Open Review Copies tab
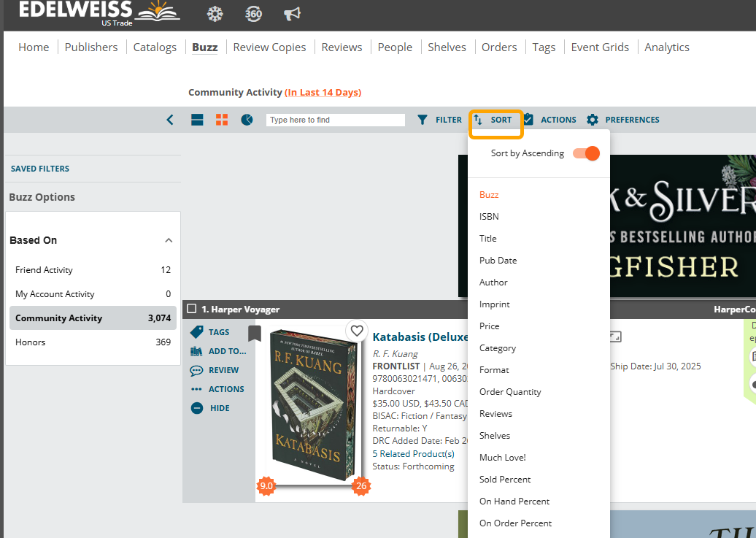 (x=269, y=47)
